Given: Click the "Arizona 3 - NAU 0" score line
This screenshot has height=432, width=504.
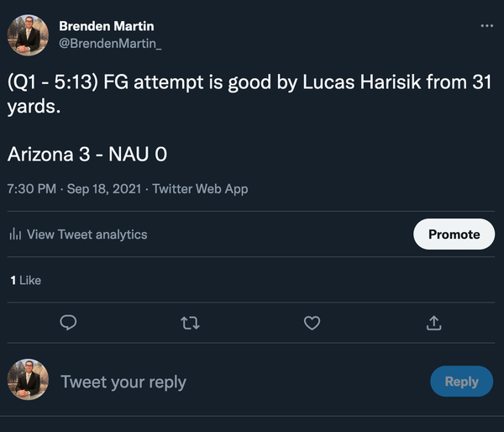Looking at the screenshot, I should coord(92,155).
